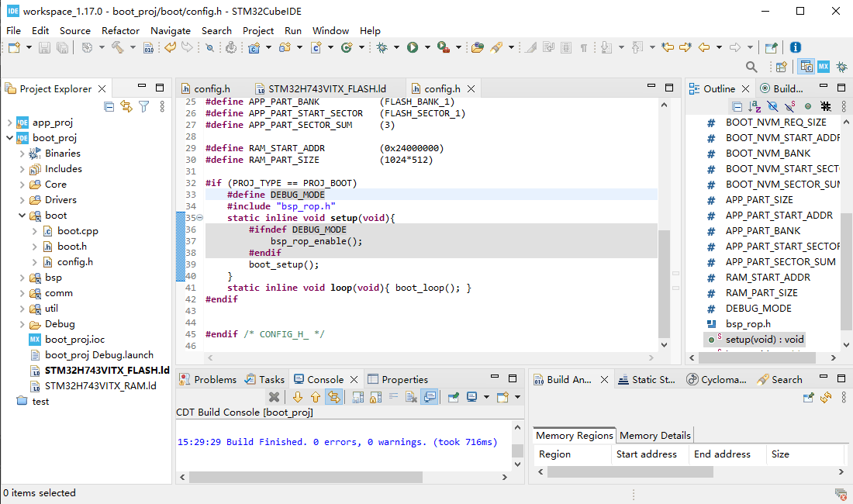
Task: Toggle Outline Hide Fields icon
Action: click(772, 106)
